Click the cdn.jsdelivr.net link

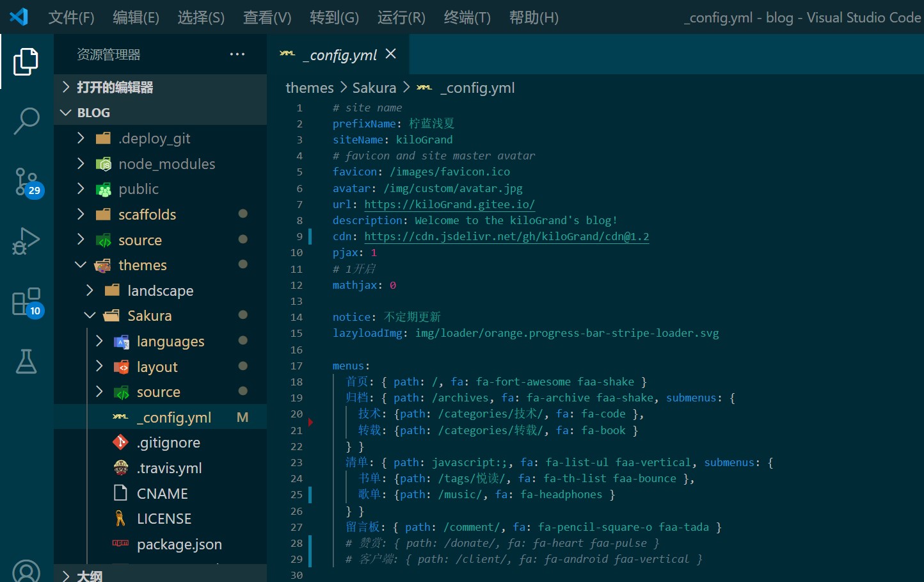pos(507,237)
